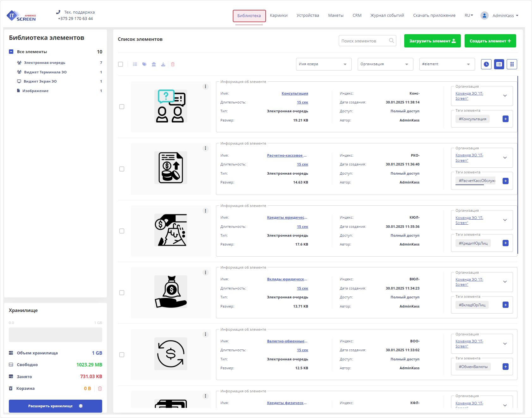Image resolution: width=532 pixels, height=418 pixels.
Task: Open three-dot menu on Консультация thumbnail
Action: pos(206,87)
